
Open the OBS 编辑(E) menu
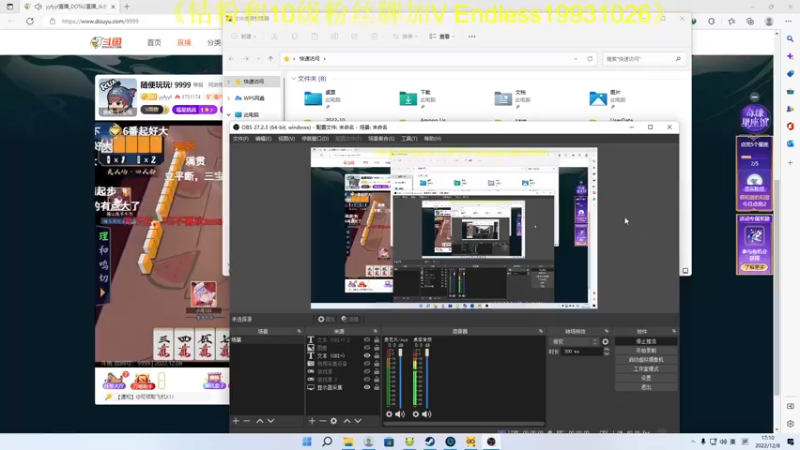[x=263, y=139]
